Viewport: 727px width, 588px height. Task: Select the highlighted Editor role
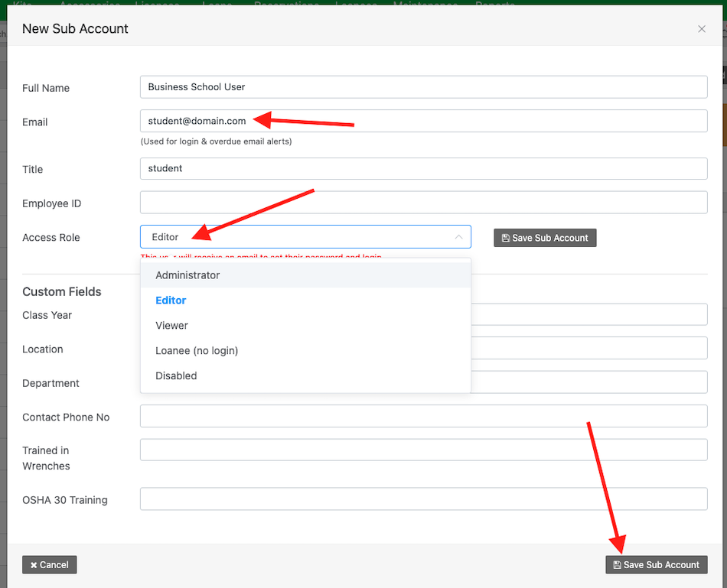click(x=171, y=300)
